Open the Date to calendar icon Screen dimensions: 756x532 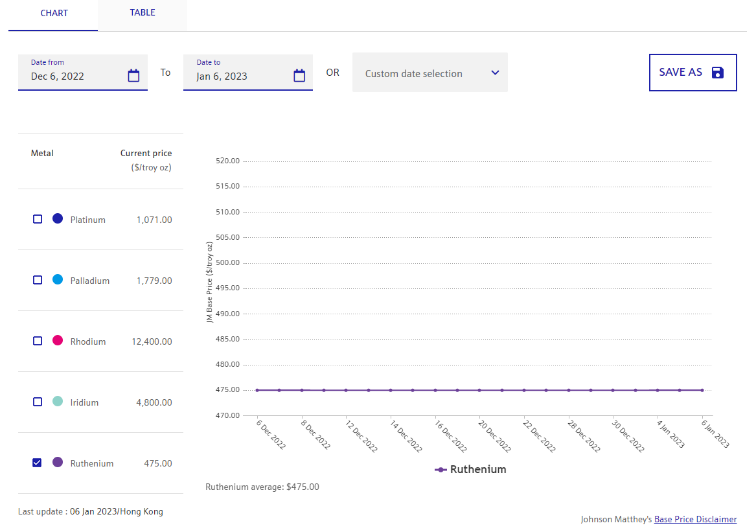coord(299,76)
